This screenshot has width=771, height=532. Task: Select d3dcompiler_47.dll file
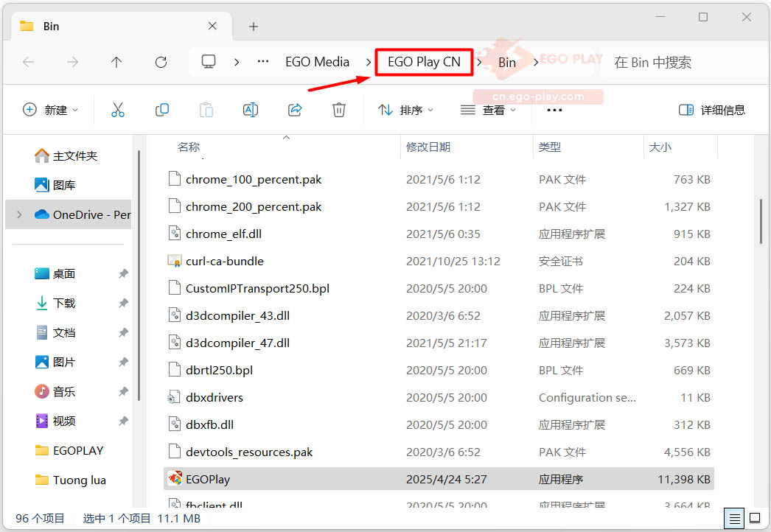click(439, 343)
